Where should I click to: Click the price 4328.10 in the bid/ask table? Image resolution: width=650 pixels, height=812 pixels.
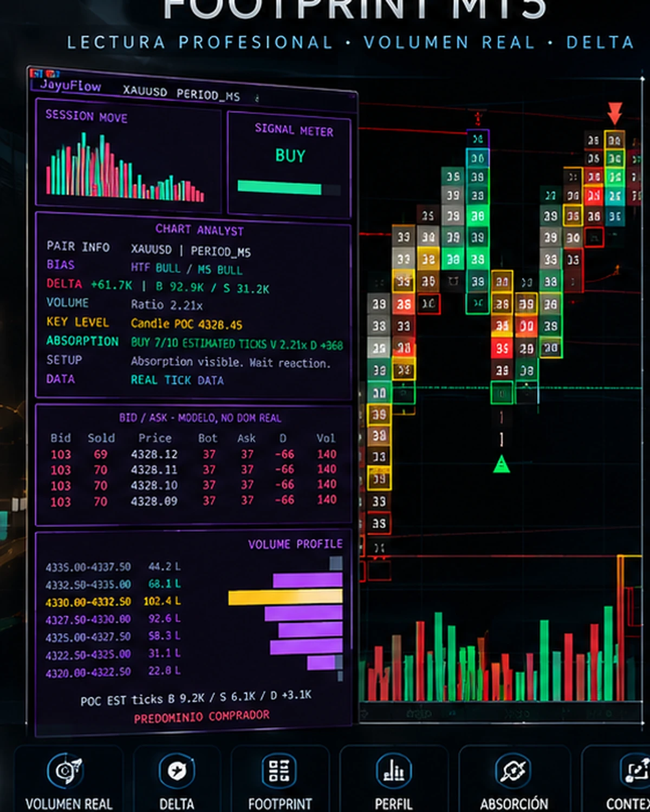pos(154,486)
